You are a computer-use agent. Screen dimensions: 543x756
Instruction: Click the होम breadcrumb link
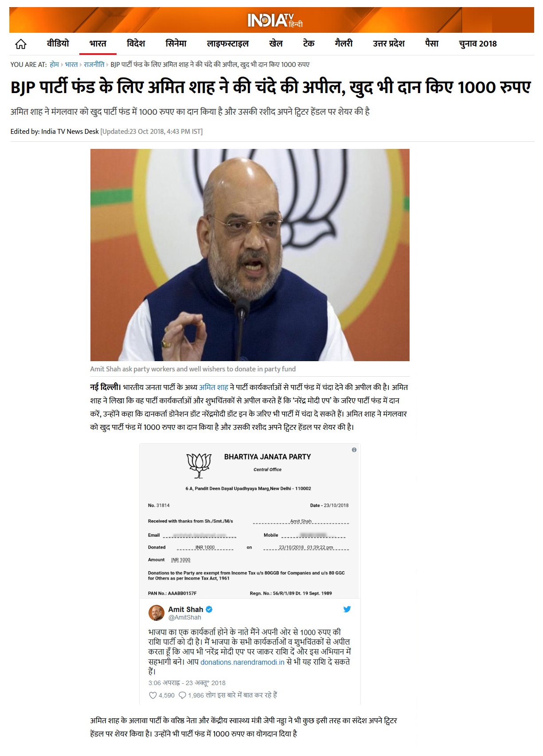pyautogui.click(x=55, y=64)
